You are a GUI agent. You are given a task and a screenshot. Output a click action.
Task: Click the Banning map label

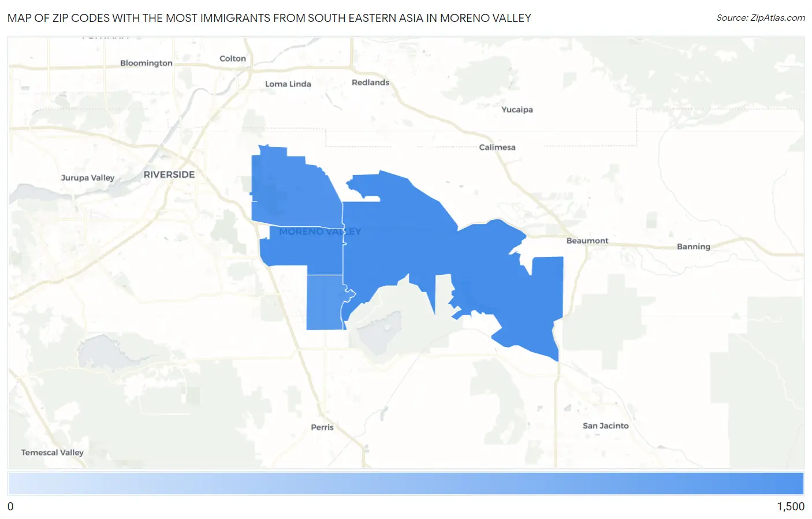coord(694,247)
